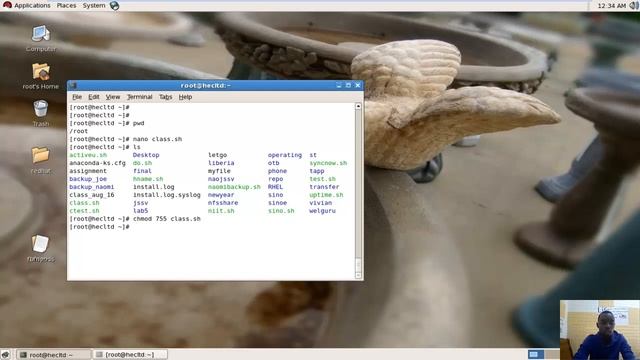Click the 'welguru' entry in the listing
This screenshot has width=640, height=360.
coord(322,211)
